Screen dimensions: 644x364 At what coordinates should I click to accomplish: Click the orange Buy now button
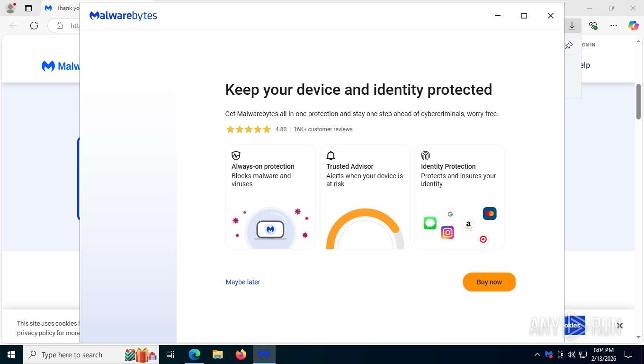click(x=489, y=282)
